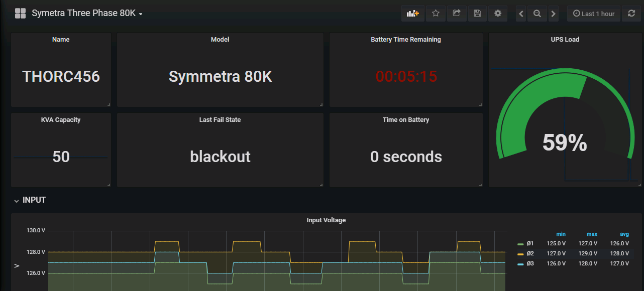Screen dimensions: 644x291
Task: Open the Input Voltage panel title
Action: pyautogui.click(x=326, y=220)
